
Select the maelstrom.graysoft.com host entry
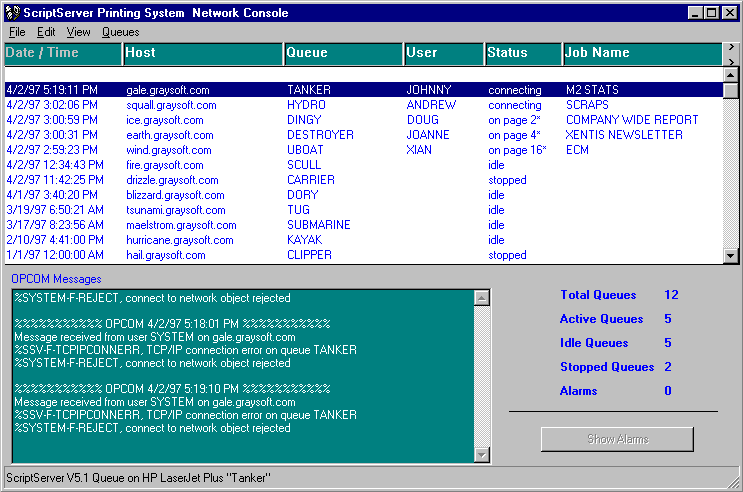(x=181, y=226)
